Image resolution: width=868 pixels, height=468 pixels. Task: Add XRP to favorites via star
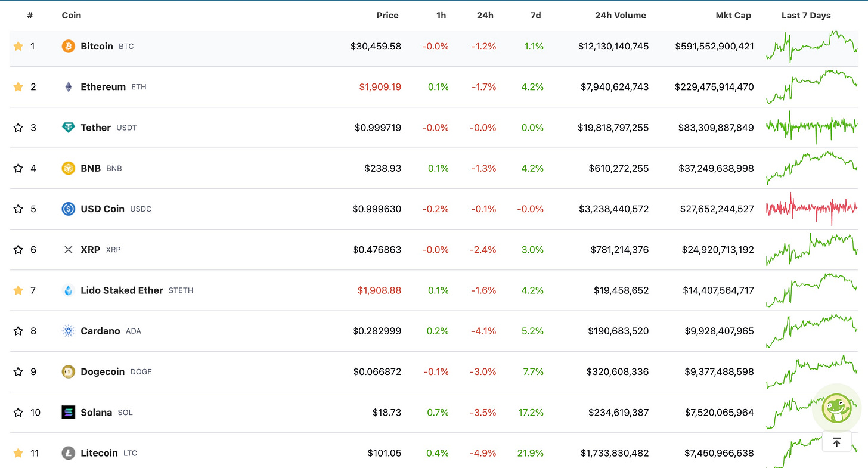tap(18, 250)
